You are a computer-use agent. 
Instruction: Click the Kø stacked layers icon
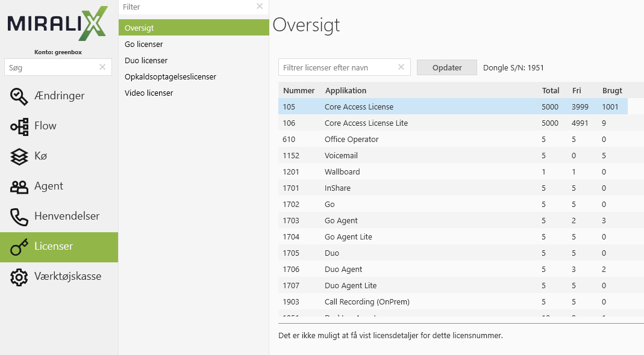[x=19, y=156]
